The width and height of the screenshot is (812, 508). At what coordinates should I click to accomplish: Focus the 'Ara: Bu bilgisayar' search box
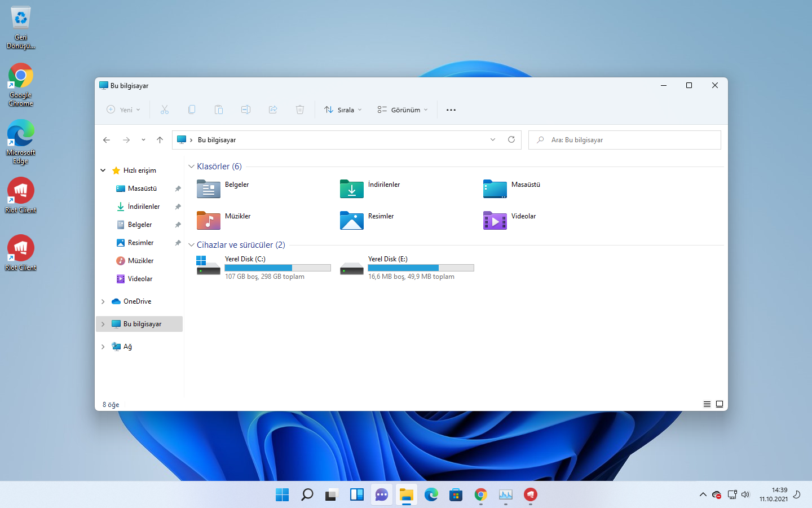tap(625, 140)
